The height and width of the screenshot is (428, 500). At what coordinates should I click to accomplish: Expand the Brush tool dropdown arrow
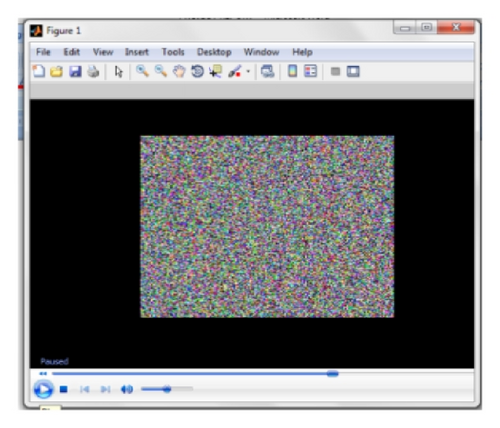pyautogui.click(x=248, y=71)
